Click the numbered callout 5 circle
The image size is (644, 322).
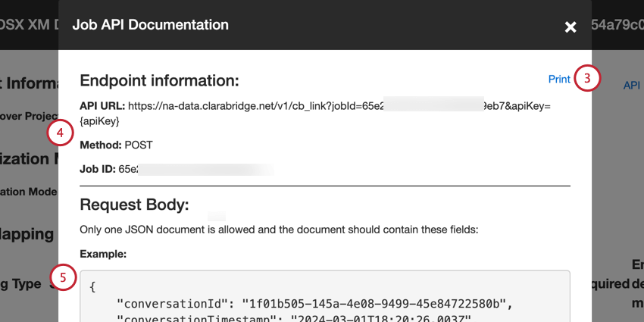(63, 278)
